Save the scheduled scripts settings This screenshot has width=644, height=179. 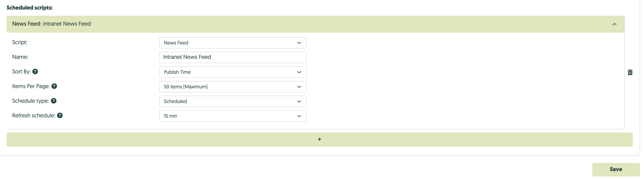tap(616, 169)
